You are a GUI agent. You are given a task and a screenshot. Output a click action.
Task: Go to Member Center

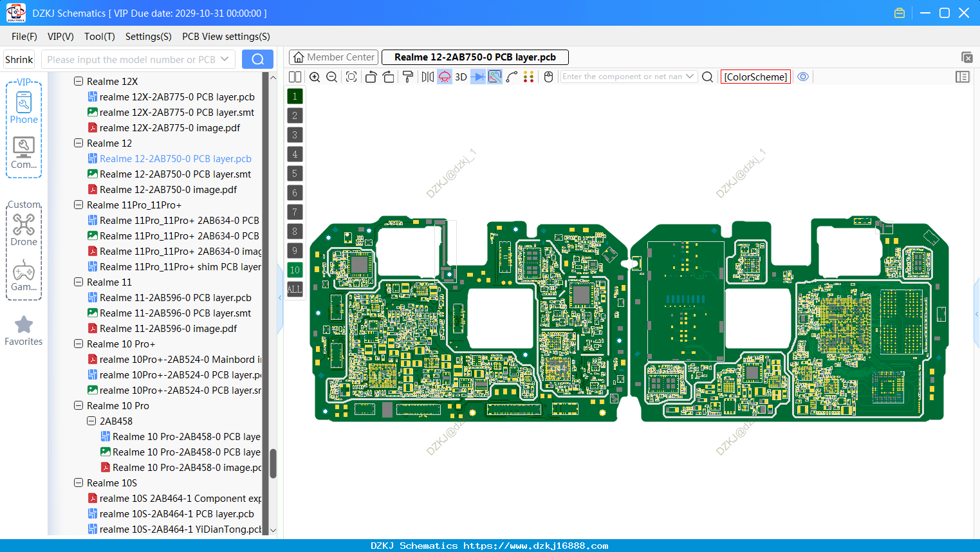[333, 57]
